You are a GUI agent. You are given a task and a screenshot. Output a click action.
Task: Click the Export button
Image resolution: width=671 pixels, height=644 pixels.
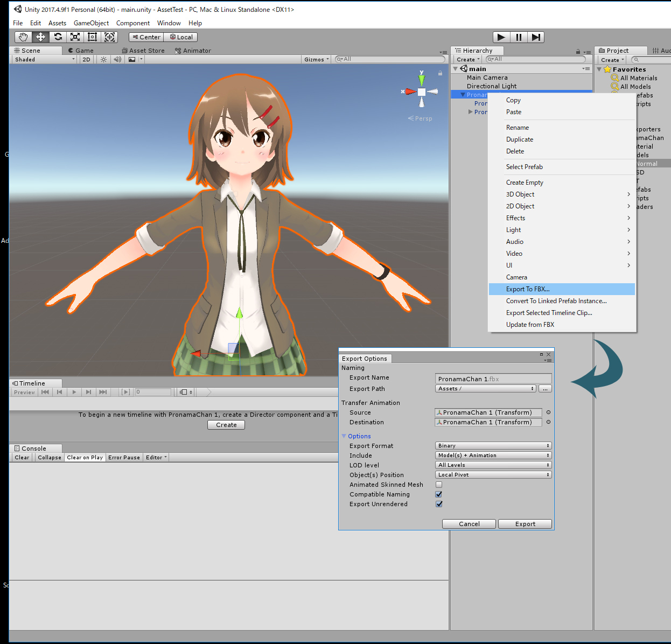point(525,524)
